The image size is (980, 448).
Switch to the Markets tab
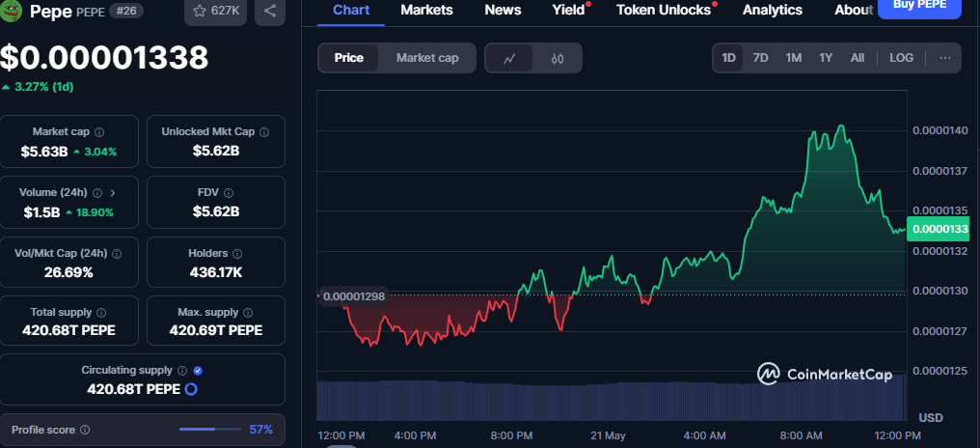tap(427, 10)
